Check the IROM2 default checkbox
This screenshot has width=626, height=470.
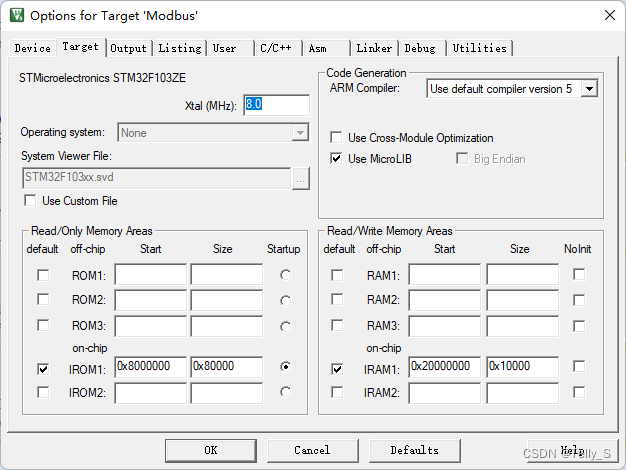click(x=43, y=392)
